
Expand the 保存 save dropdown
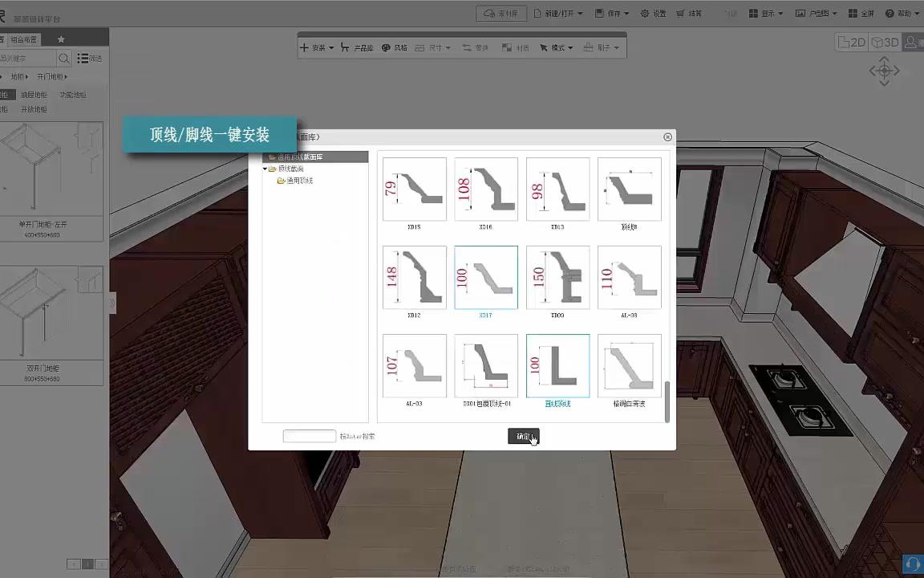coord(614,14)
